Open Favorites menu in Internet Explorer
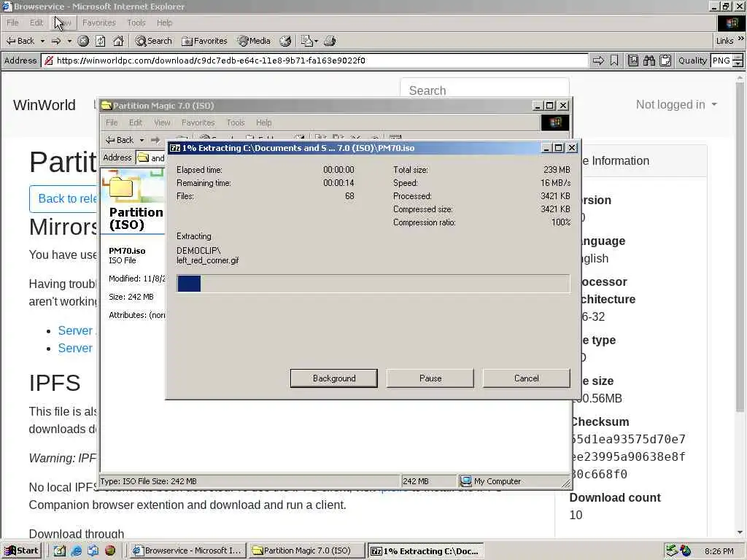747x560 pixels. click(x=99, y=23)
